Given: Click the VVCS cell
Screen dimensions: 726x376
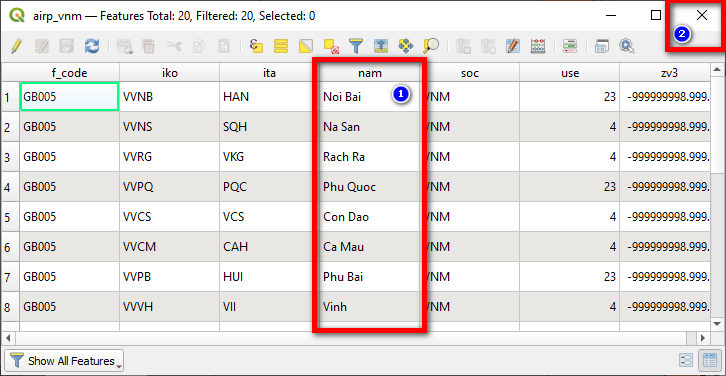Looking at the screenshot, I should point(169,217).
